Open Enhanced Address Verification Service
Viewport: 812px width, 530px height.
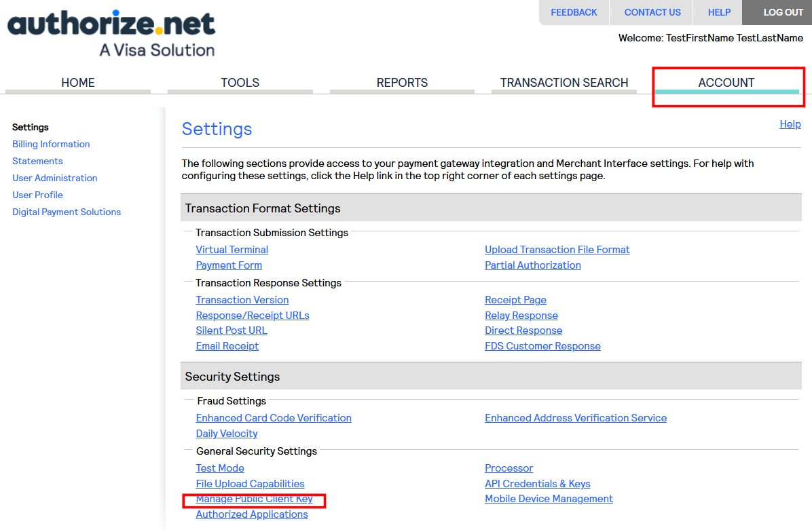[576, 417]
